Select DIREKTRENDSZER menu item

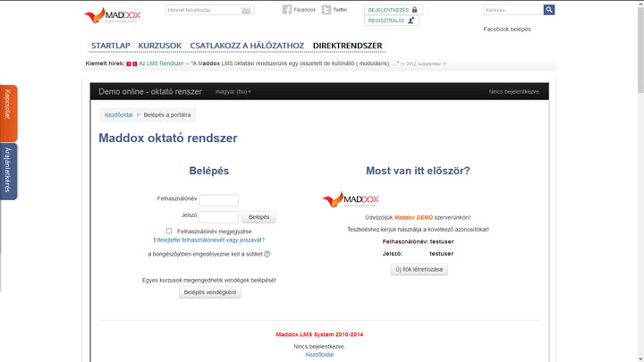tap(347, 46)
